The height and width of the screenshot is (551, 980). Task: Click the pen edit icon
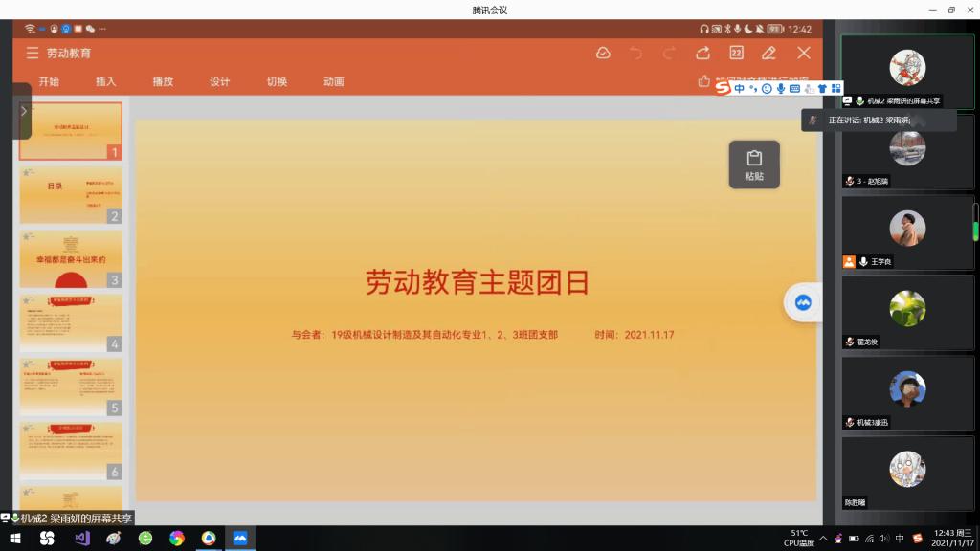(x=768, y=54)
